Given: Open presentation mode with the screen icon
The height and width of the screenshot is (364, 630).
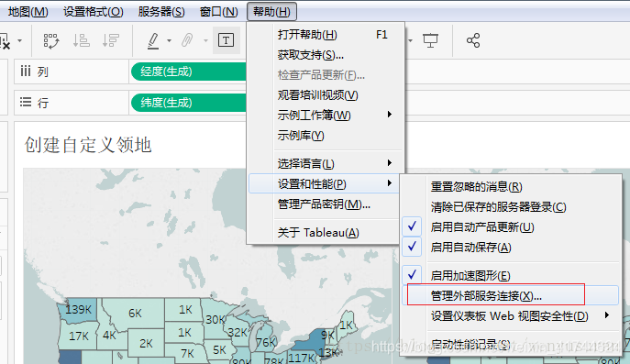Looking at the screenshot, I should 430,40.
